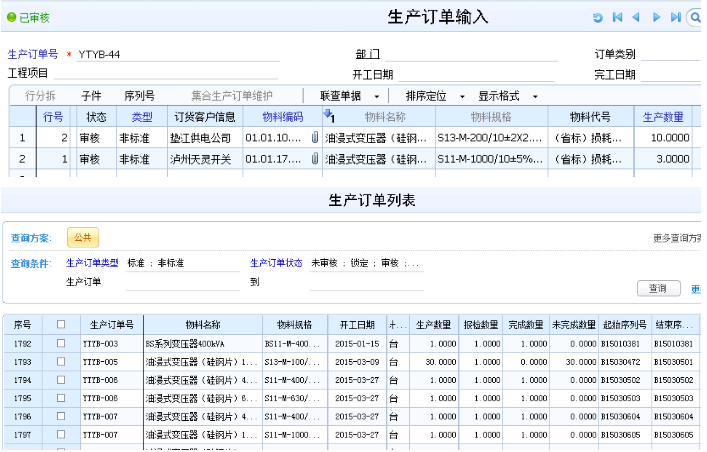Sort by the 行号 column header
The height and width of the screenshot is (452, 707).
53,117
